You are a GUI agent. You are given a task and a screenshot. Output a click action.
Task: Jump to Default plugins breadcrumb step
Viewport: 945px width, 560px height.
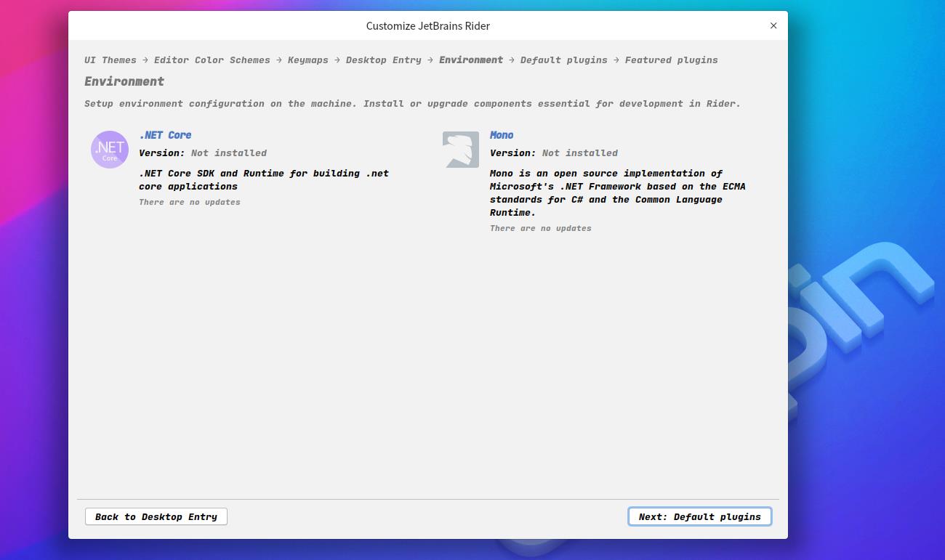564,60
